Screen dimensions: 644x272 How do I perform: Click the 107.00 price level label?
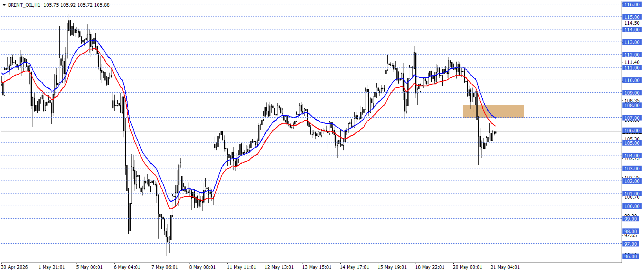[632, 118]
